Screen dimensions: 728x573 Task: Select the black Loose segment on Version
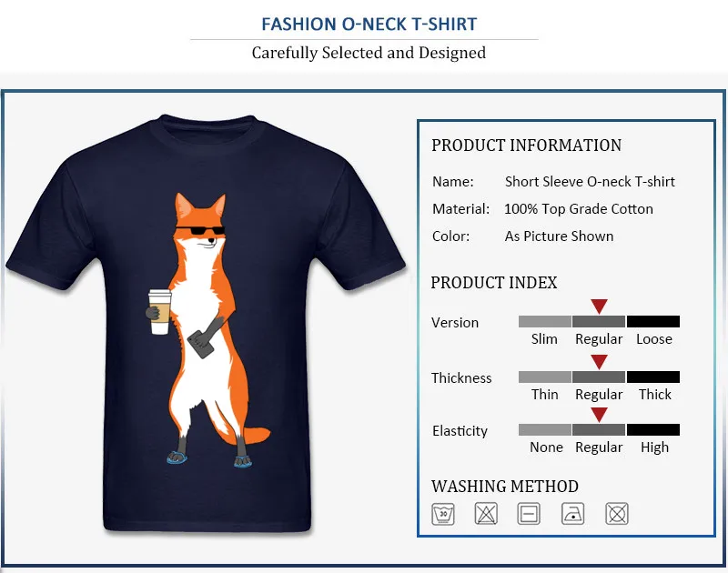pyautogui.click(x=653, y=322)
